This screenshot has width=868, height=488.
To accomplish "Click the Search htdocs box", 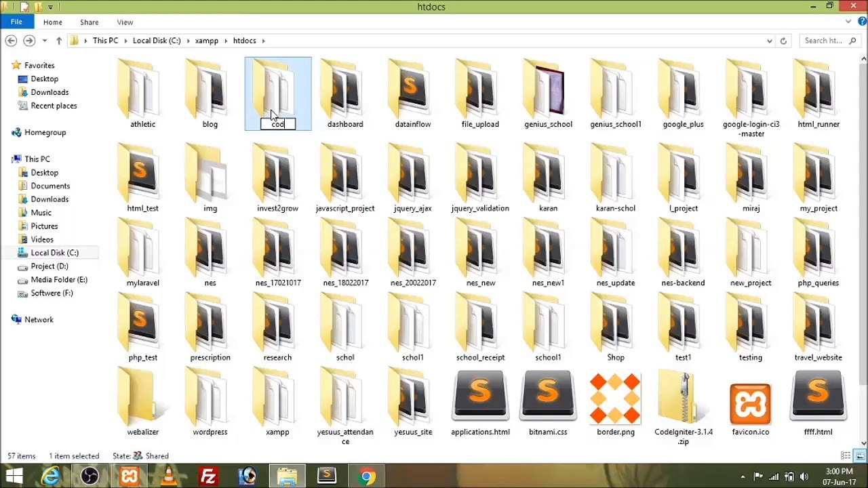I will click(829, 41).
